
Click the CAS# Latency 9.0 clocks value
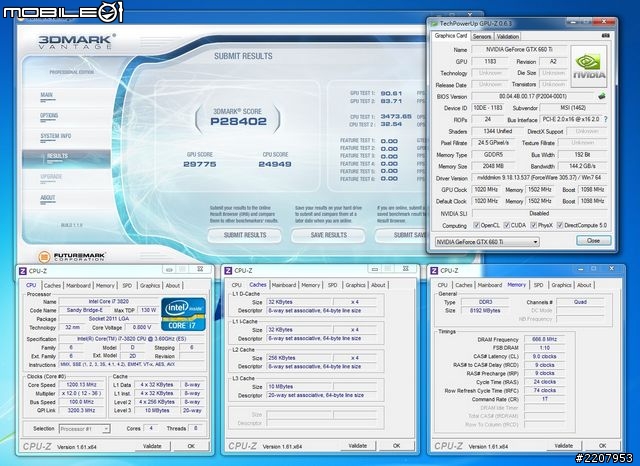coord(544,356)
